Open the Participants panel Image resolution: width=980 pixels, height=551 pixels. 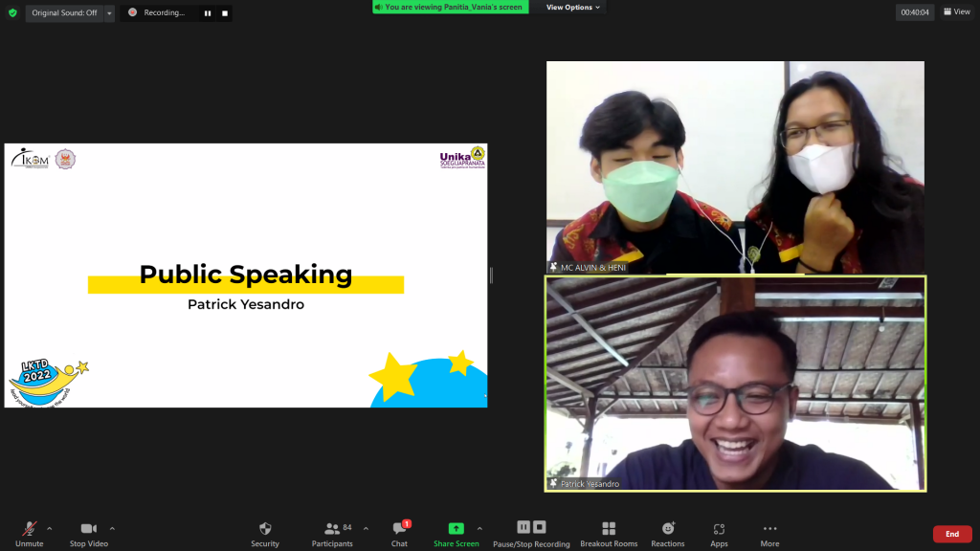pyautogui.click(x=332, y=535)
